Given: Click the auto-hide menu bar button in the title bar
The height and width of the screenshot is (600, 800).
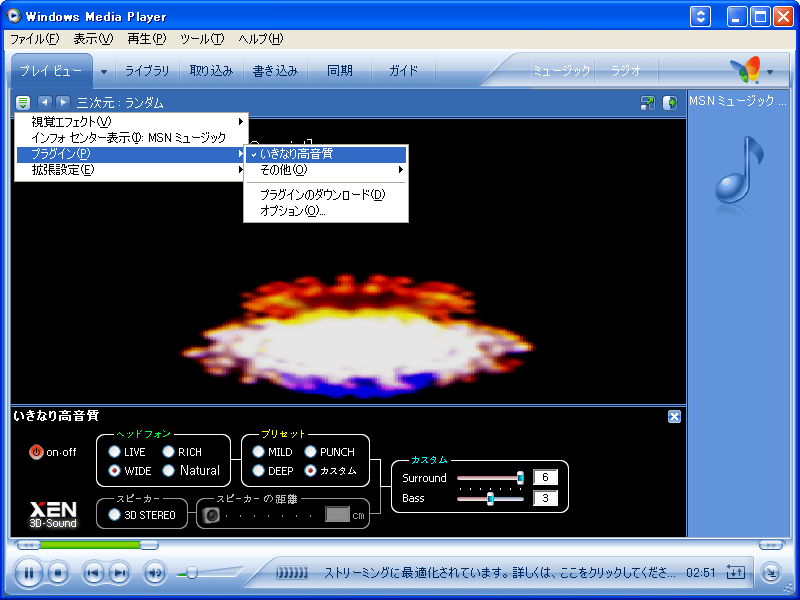Looking at the screenshot, I should pyautogui.click(x=701, y=17).
